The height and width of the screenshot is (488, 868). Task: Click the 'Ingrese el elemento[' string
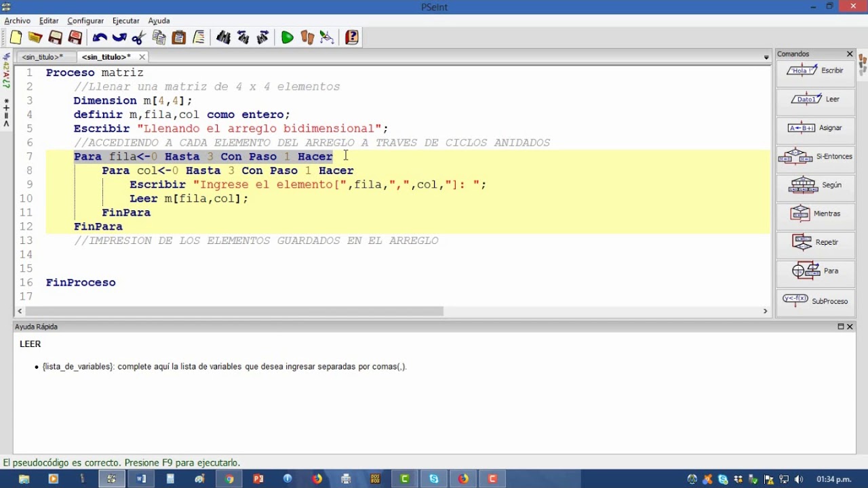pos(270,184)
